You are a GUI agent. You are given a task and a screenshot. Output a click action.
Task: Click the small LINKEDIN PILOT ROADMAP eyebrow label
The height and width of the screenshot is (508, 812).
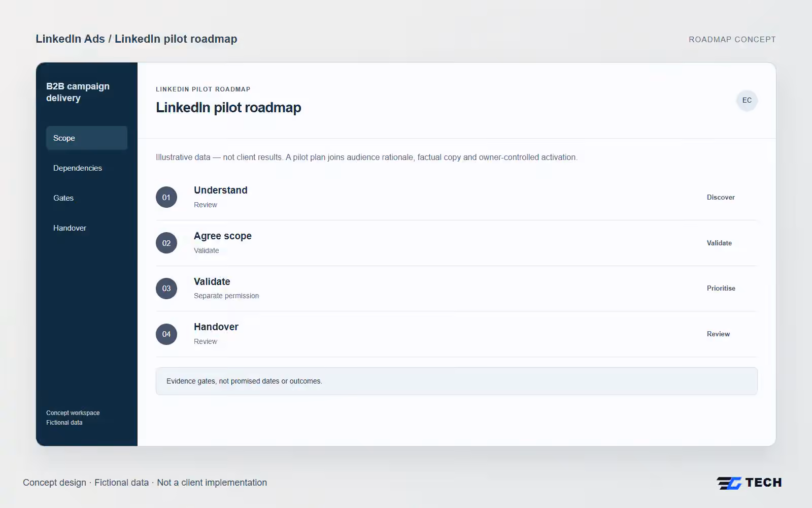tap(203, 89)
